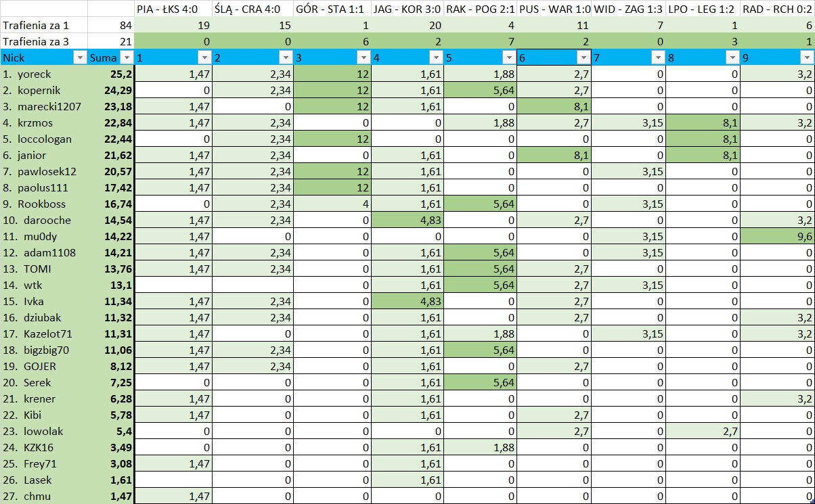Select the 9,6 cell in mu0dy's row
The image size is (815, 504).
(x=777, y=237)
